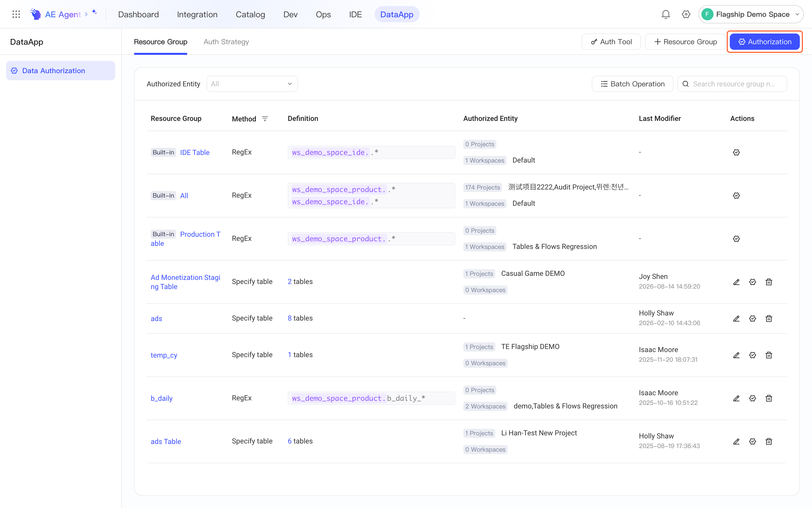Expand the AE Agent breadcrumb chevron
This screenshot has width=812, height=508.
click(86, 14)
